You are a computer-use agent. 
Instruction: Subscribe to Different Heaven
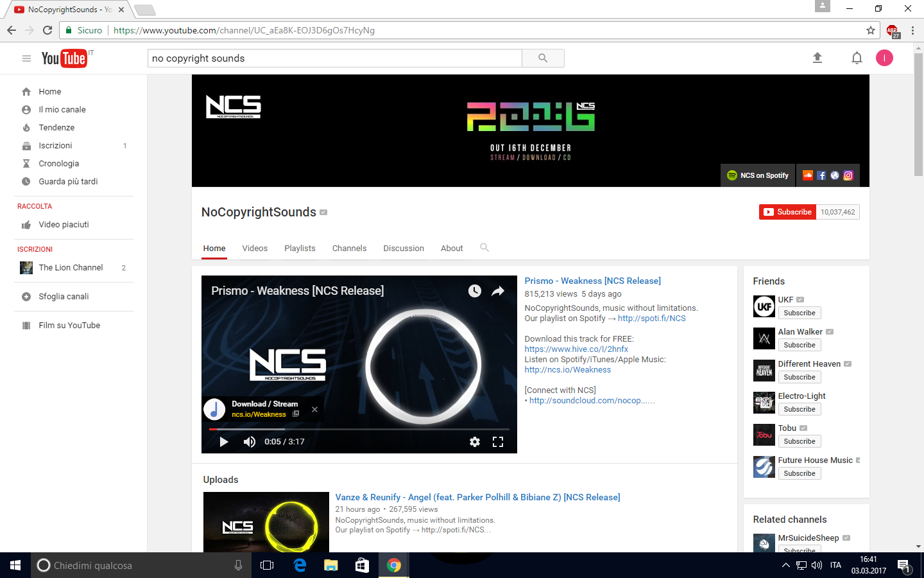click(800, 377)
